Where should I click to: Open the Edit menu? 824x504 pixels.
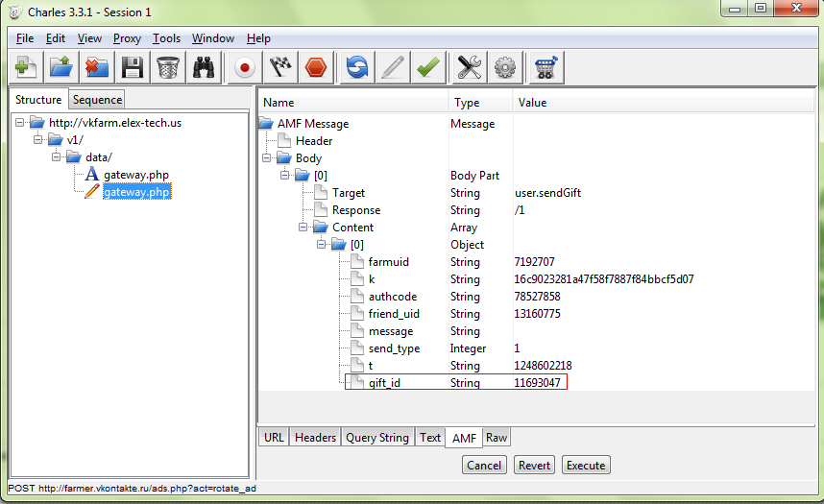click(x=55, y=38)
